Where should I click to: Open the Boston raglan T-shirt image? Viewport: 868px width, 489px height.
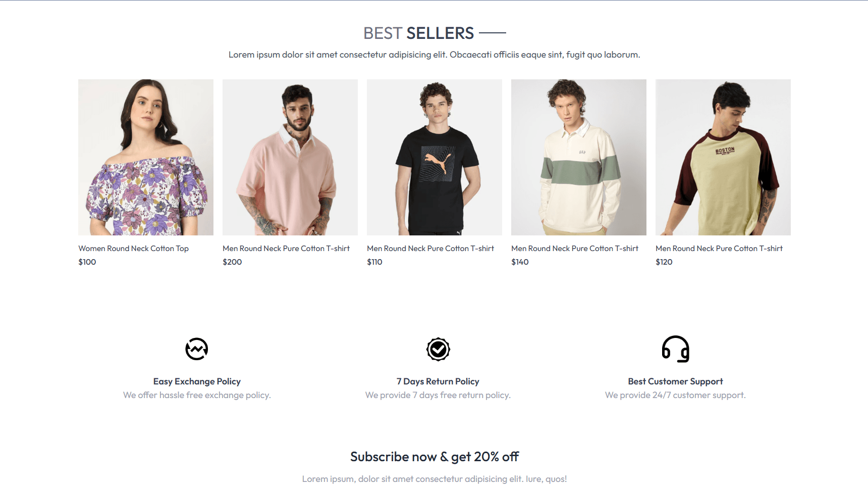tap(723, 157)
